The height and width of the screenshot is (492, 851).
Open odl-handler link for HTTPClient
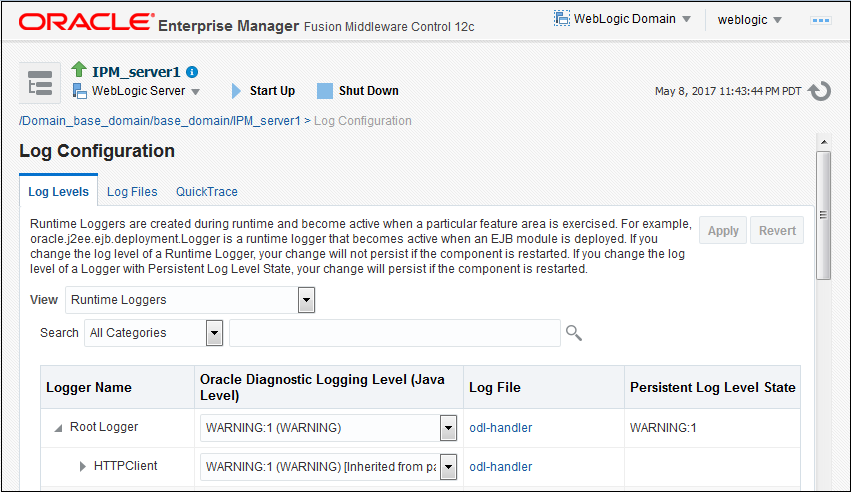click(500, 467)
